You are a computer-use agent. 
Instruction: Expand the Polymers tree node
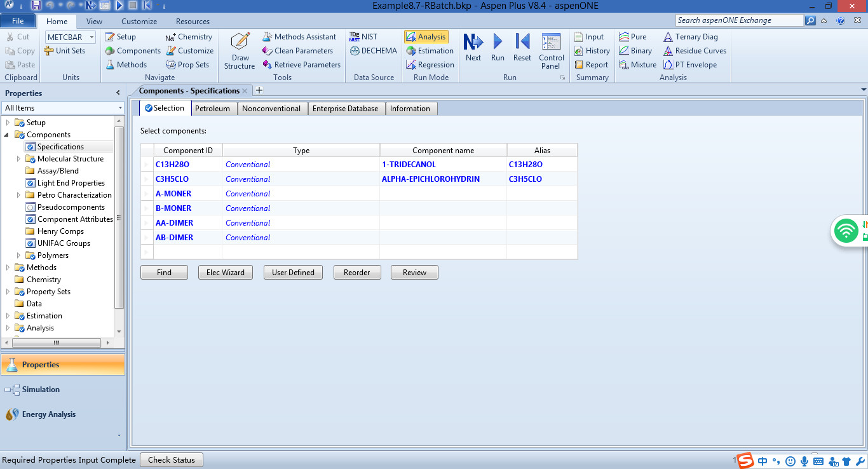19,255
